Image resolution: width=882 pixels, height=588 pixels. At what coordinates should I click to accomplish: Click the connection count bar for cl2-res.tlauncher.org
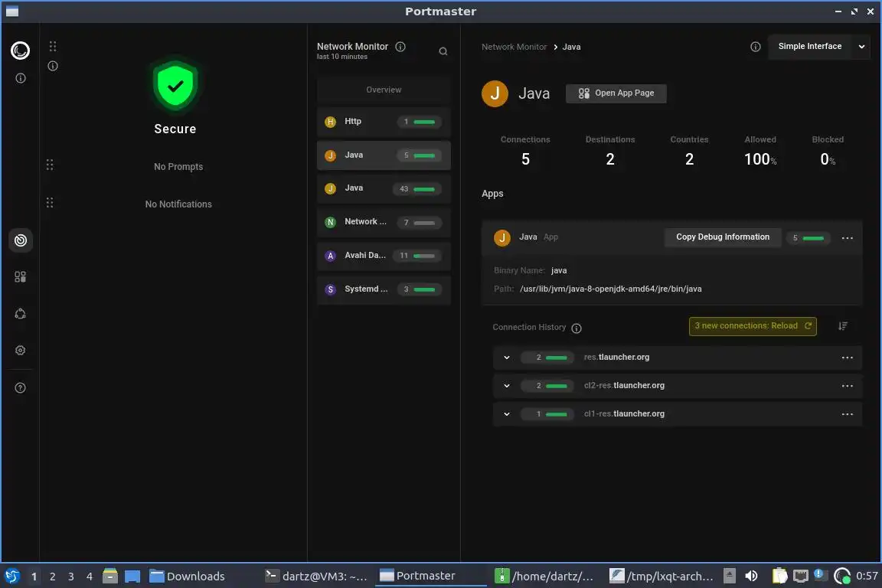[x=547, y=386]
